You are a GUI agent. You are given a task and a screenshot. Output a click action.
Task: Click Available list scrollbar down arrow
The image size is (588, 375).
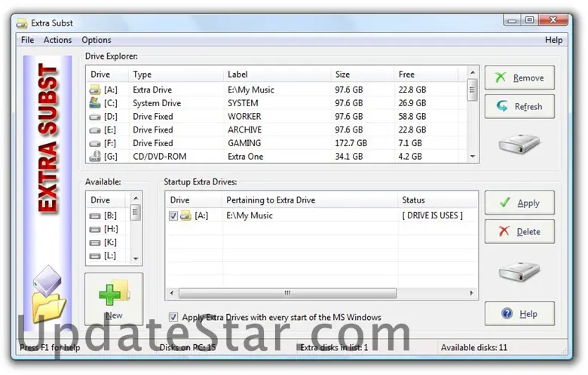(x=136, y=258)
